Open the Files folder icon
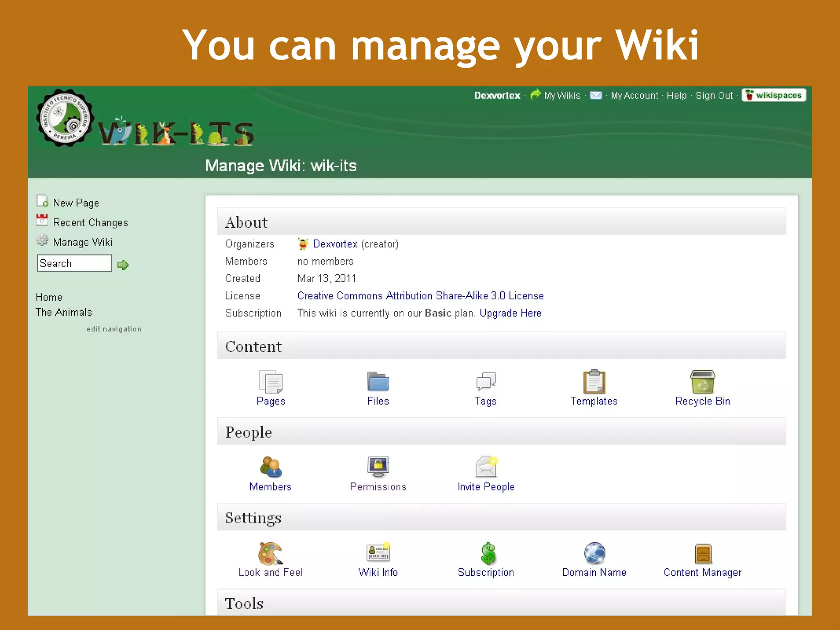Image resolution: width=840 pixels, height=630 pixels. (378, 381)
